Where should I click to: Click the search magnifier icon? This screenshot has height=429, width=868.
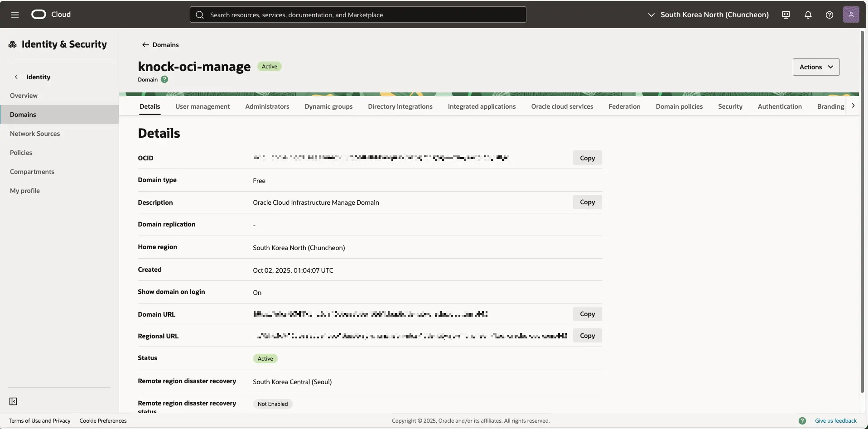pos(200,15)
